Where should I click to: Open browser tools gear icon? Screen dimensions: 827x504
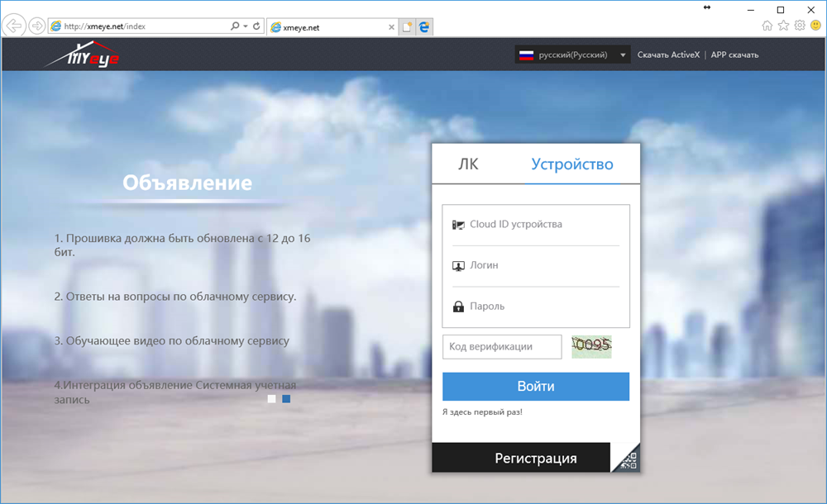tap(800, 26)
